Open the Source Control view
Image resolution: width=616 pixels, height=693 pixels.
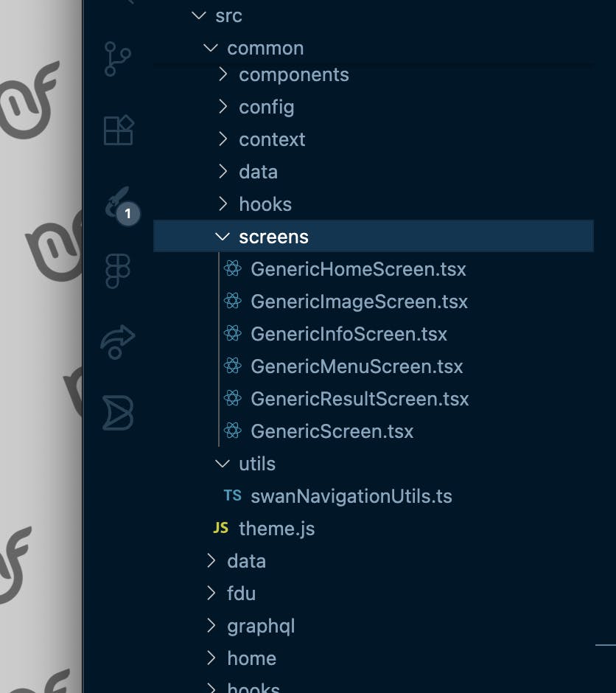(x=118, y=59)
